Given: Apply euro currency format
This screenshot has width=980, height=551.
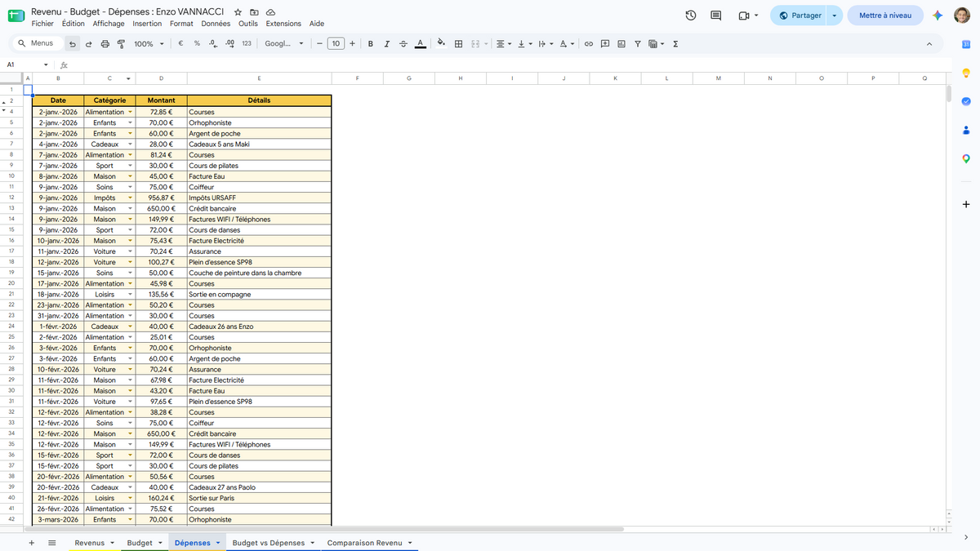Looking at the screenshot, I should click(x=180, y=44).
